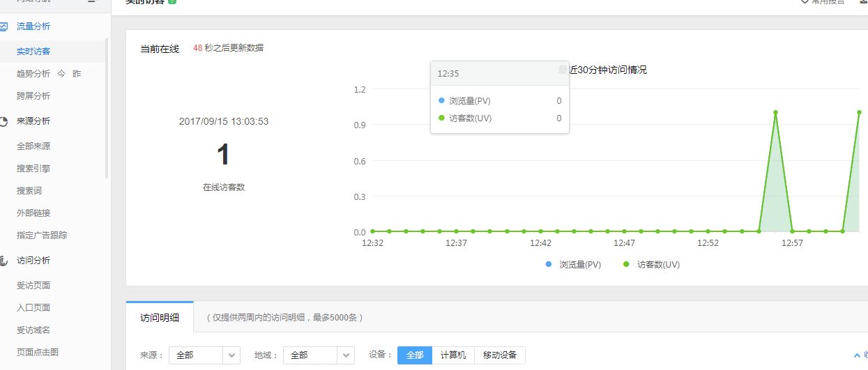Open 实时访客 in sidebar menu
This screenshot has width=868, height=370.
pos(33,52)
